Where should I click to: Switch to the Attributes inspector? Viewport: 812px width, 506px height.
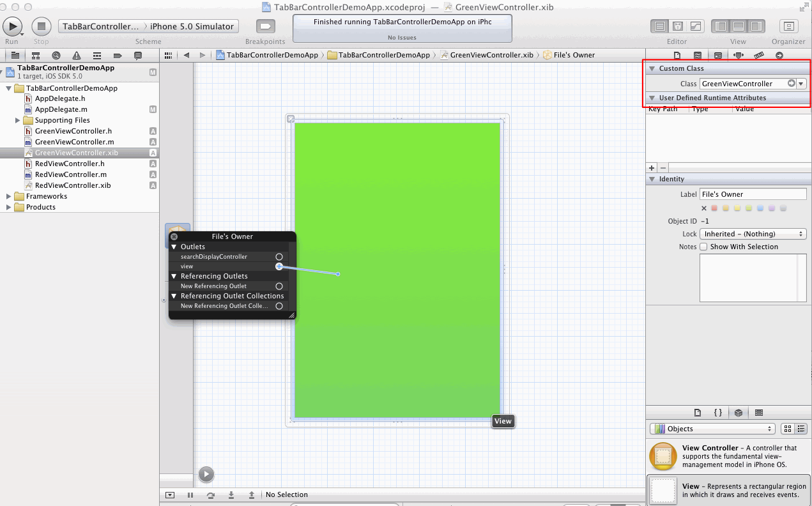click(x=739, y=56)
